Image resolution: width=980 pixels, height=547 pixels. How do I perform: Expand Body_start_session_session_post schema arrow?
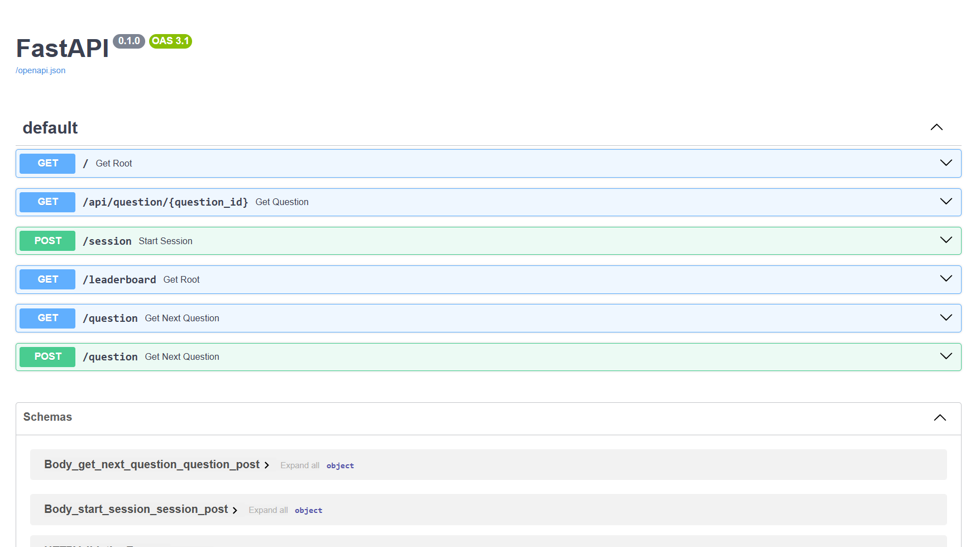[235, 510]
